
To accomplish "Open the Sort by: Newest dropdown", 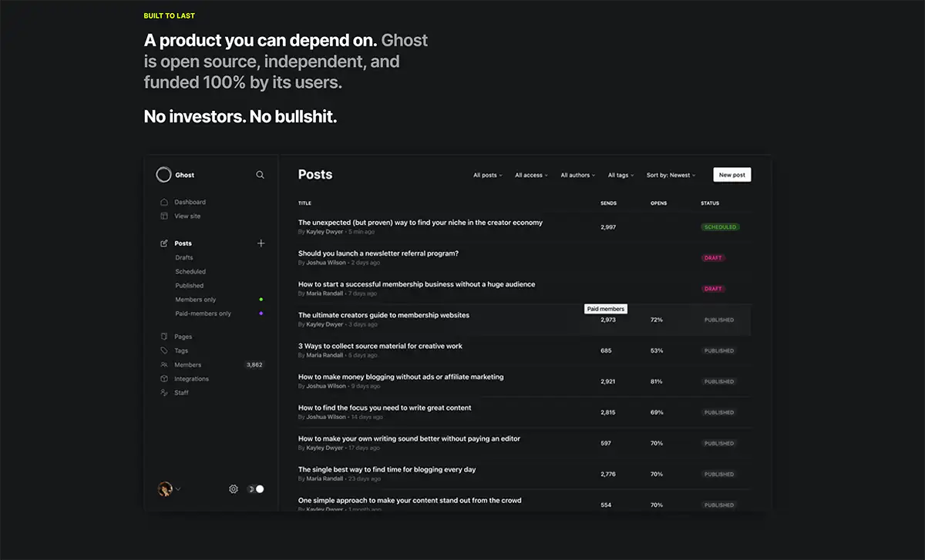I will tap(671, 175).
